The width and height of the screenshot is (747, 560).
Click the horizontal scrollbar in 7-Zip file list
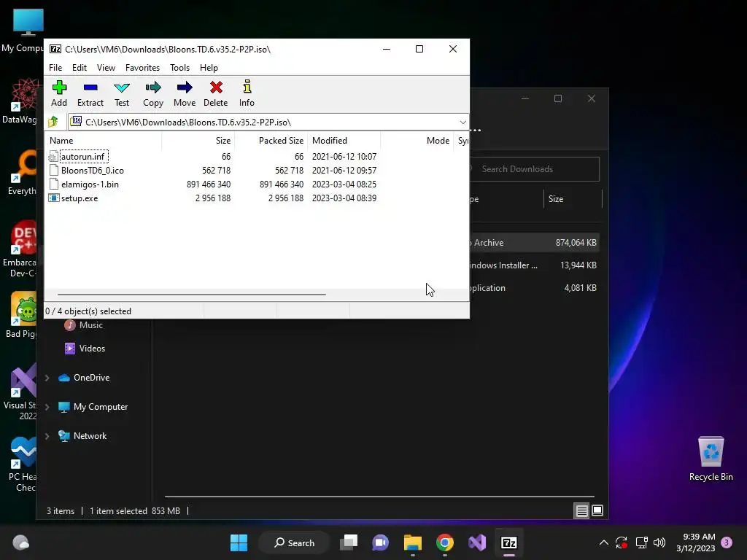click(x=192, y=295)
